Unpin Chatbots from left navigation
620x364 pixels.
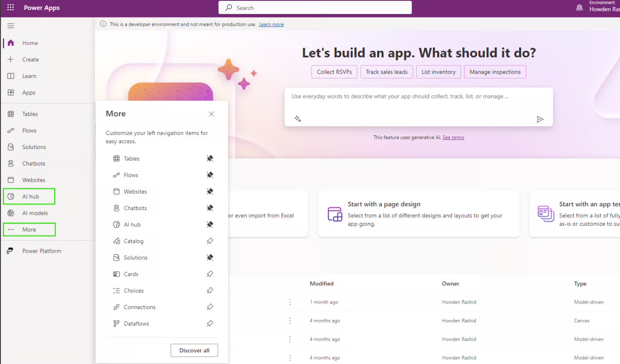click(x=210, y=208)
